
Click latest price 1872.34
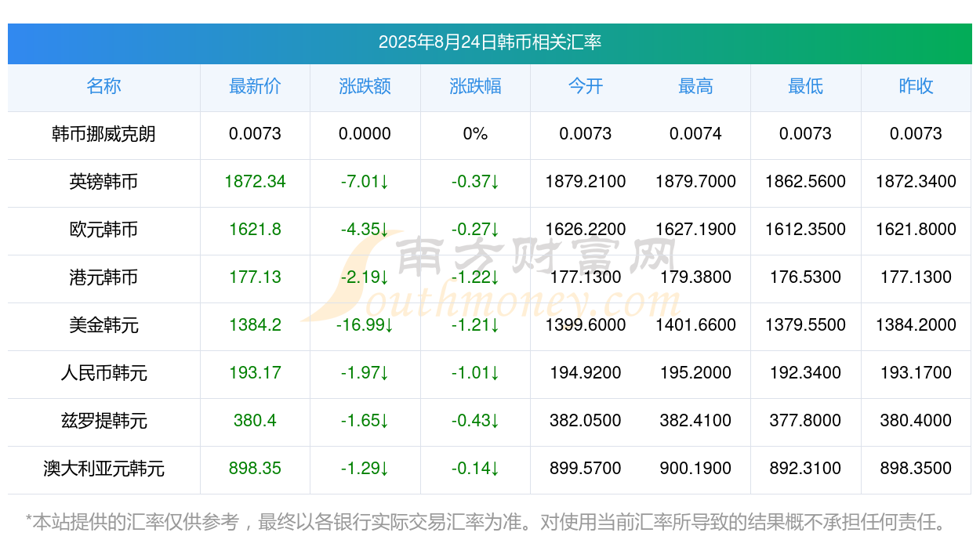pyautogui.click(x=255, y=182)
